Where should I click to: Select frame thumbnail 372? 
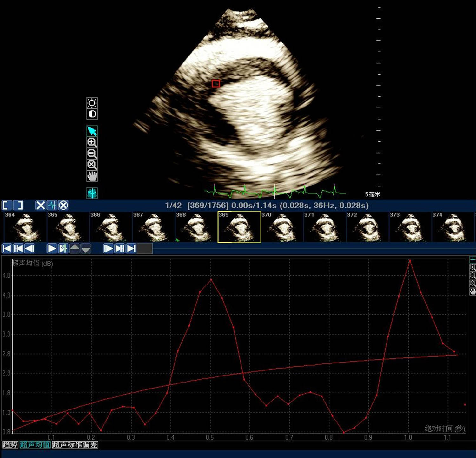pos(367,227)
